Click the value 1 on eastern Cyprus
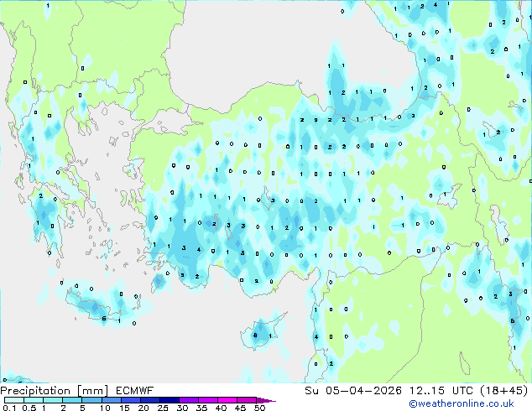The width and height of the screenshot is (532, 411). (x=270, y=336)
